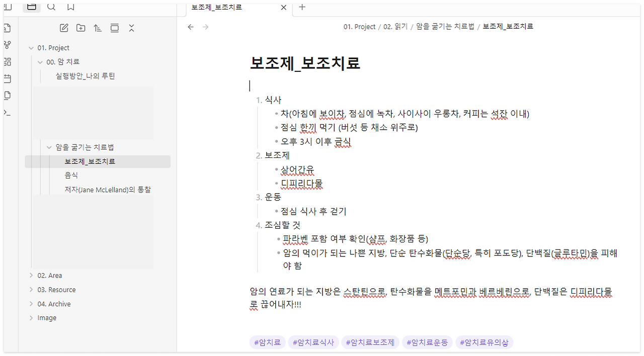The height and width of the screenshot is (356, 644).
Task: Open note 실행방안_나의 루틴
Action: pos(86,76)
